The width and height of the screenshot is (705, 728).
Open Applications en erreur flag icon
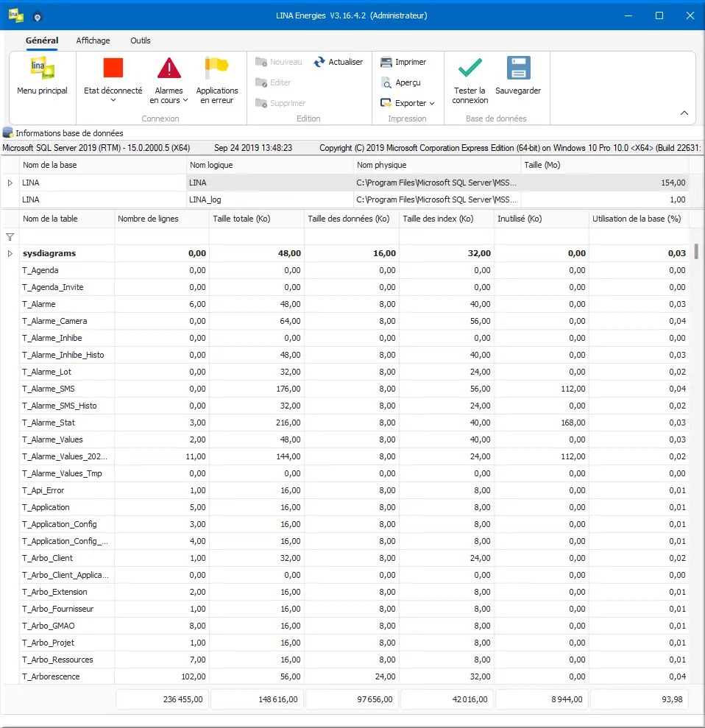point(217,68)
